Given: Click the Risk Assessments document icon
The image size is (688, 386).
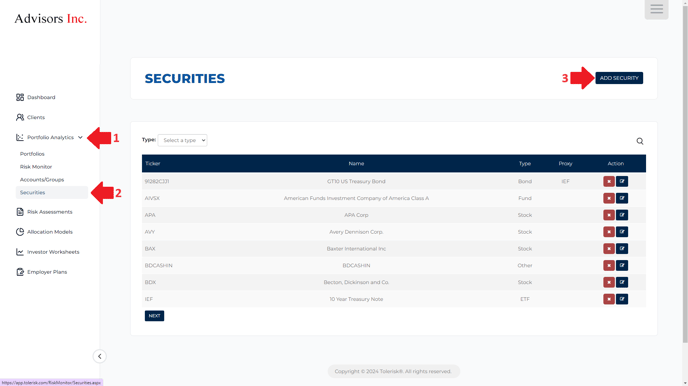Looking at the screenshot, I should 20,212.
